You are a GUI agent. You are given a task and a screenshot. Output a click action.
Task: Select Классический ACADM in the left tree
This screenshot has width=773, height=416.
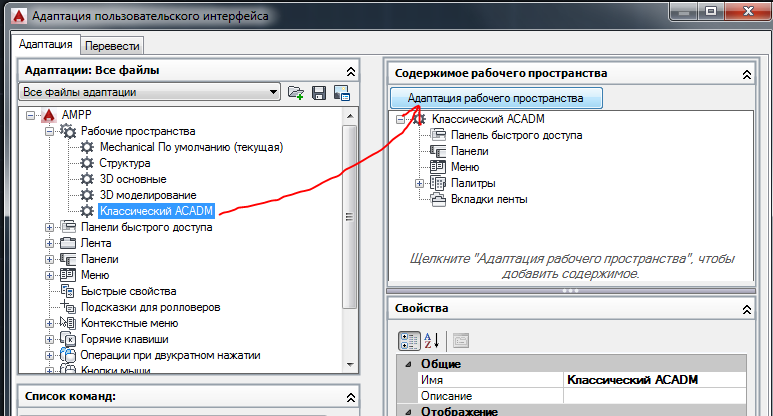point(156,211)
